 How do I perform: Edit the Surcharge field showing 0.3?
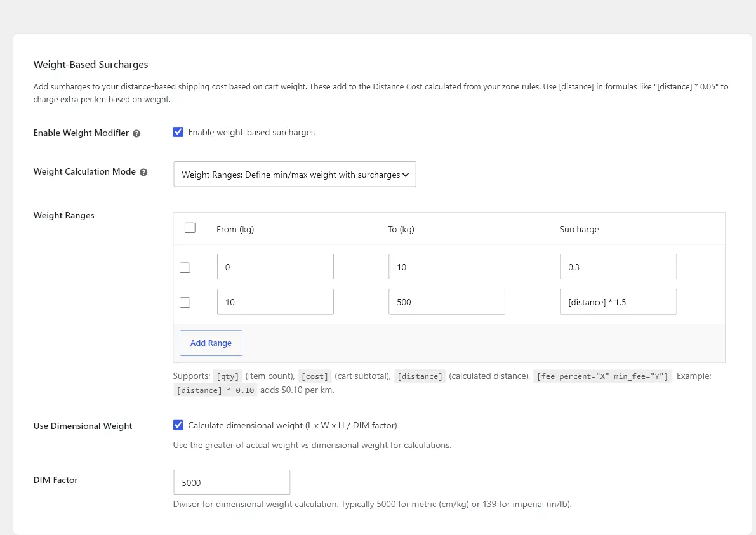pos(618,267)
